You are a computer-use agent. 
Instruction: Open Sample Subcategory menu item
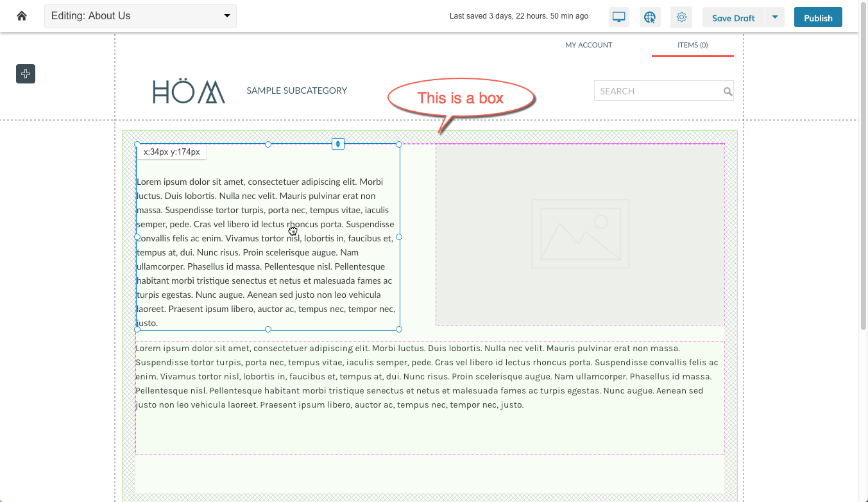coord(296,91)
